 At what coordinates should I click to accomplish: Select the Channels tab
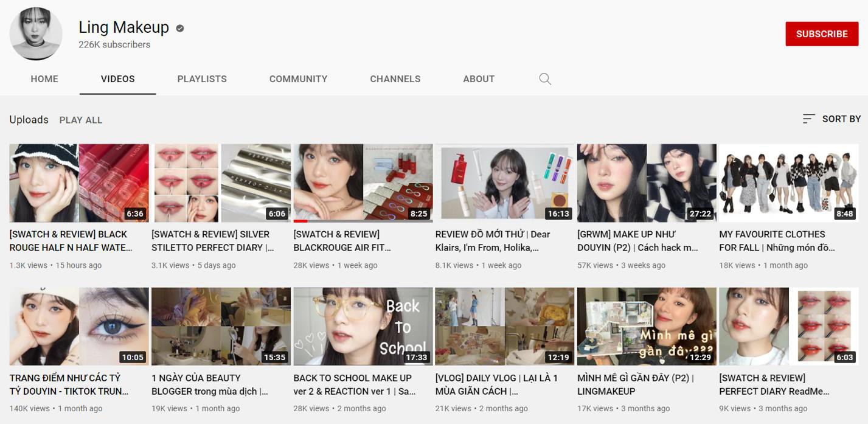click(395, 79)
